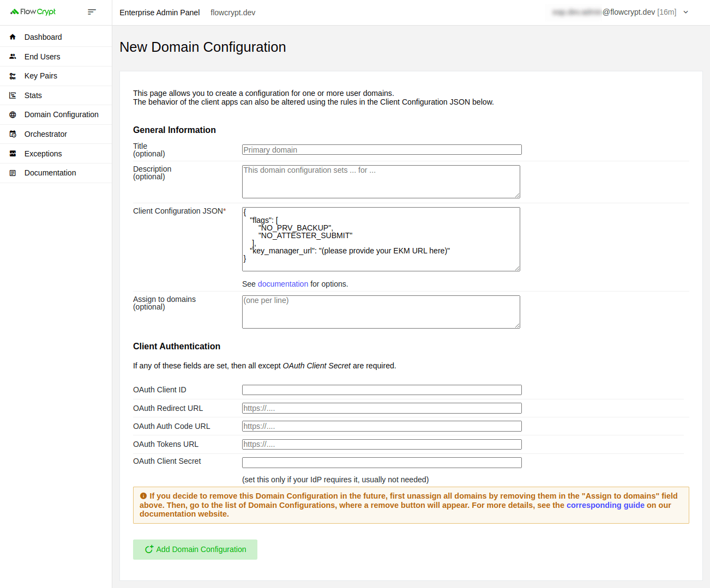Focus the OAuth Tokens URL field
The height and width of the screenshot is (588, 710).
(382, 444)
